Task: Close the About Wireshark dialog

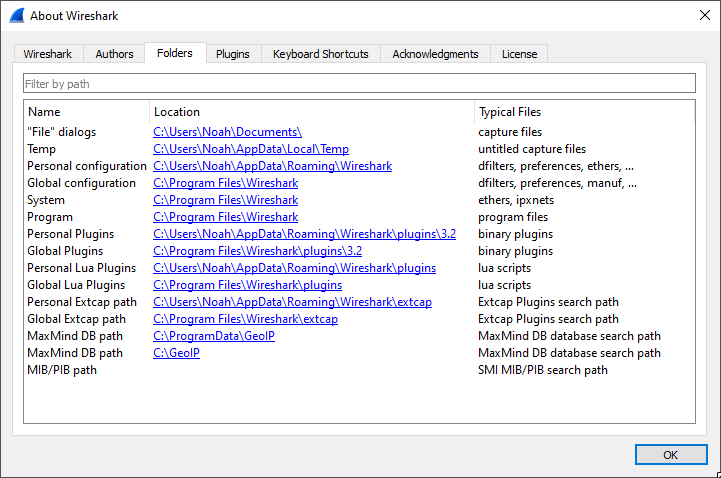Action: tap(704, 15)
